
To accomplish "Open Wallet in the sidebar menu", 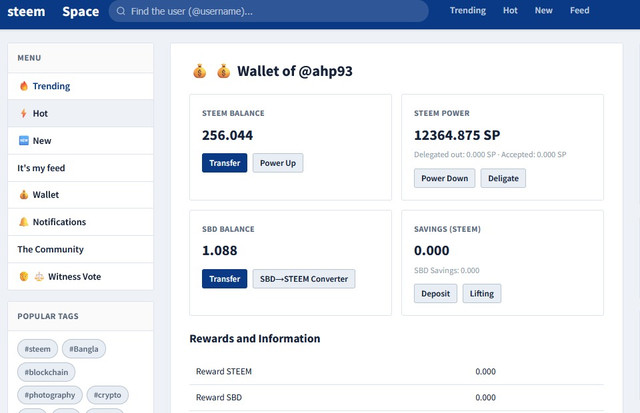I will pyautogui.click(x=80, y=195).
